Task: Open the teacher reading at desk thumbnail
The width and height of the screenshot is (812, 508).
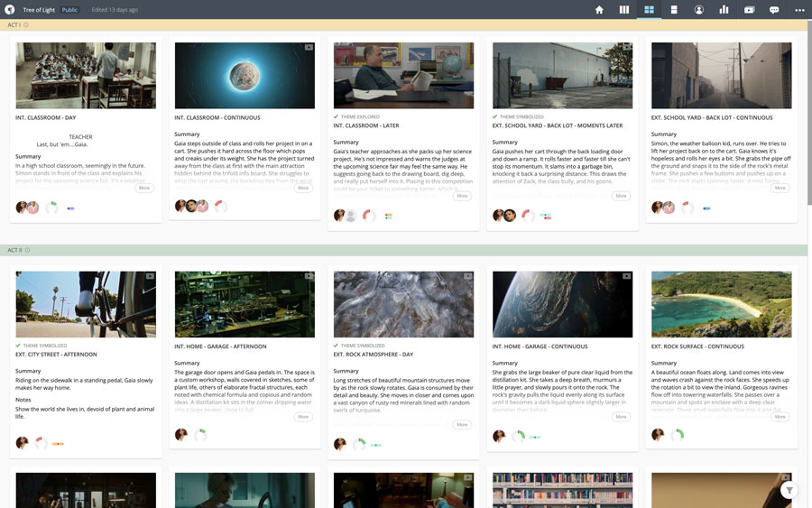Action: (x=403, y=76)
